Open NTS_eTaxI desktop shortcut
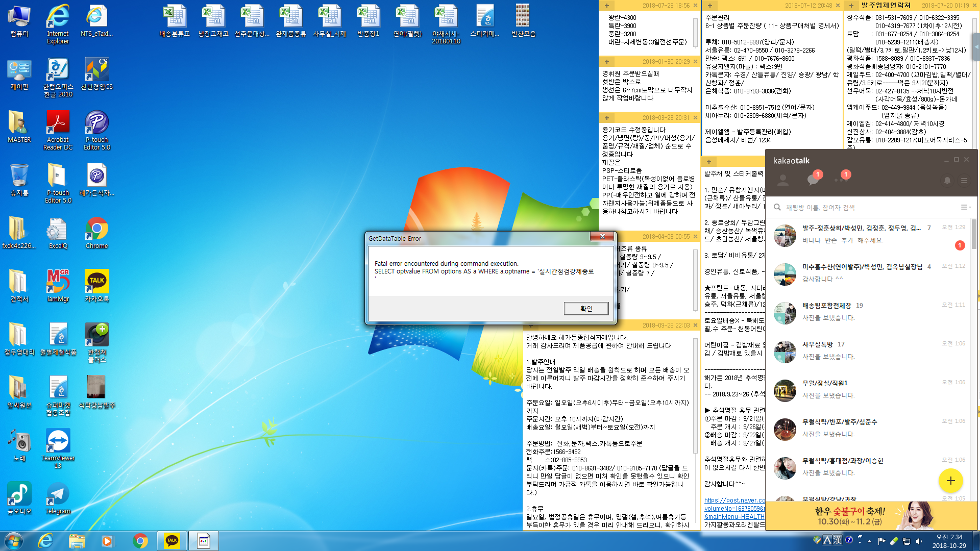The height and width of the screenshot is (551, 980). pyautogui.click(x=96, y=21)
